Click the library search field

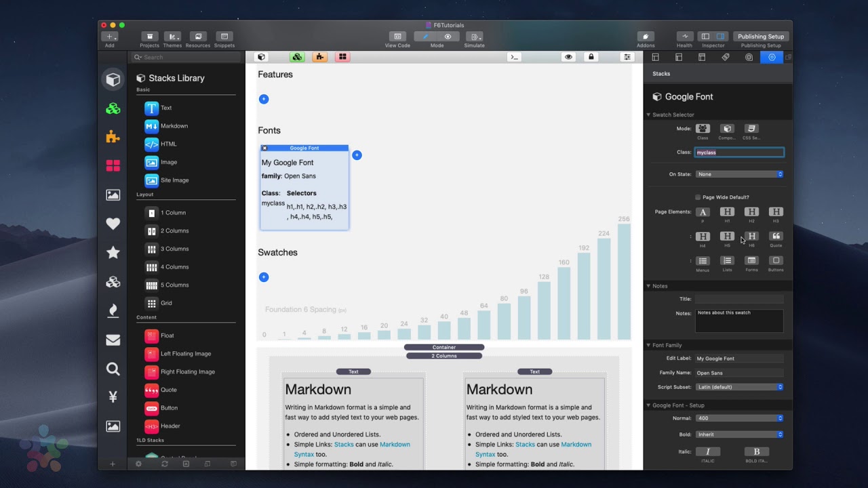click(186, 58)
